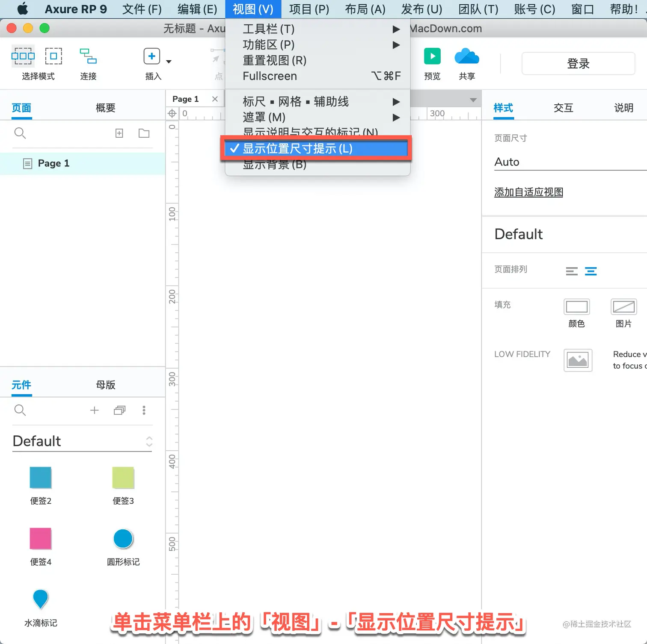Viewport: 647px width, 644px height.
Task: Toggle 显示位置尺寸提示 (L) checkmark
Action: coord(316,148)
